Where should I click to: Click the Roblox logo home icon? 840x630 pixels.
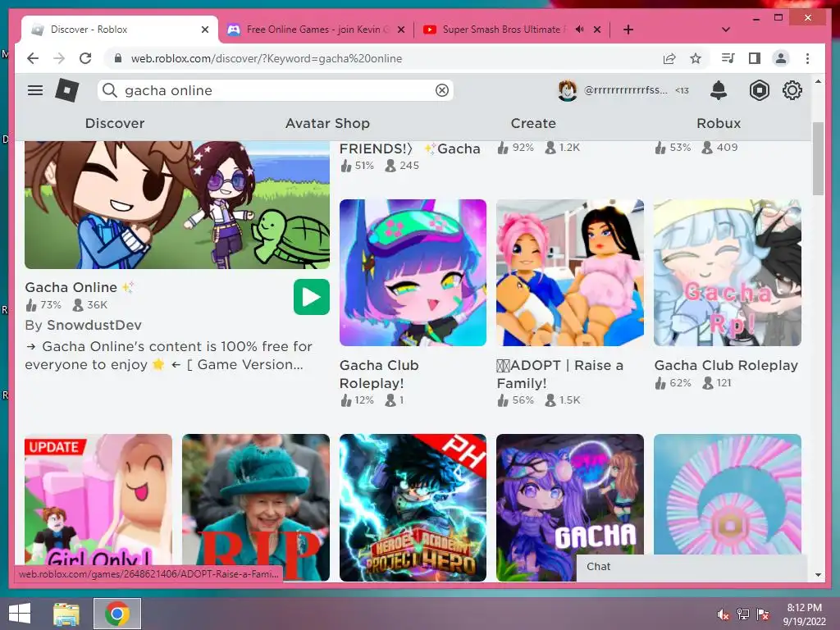pyautogui.click(x=67, y=90)
